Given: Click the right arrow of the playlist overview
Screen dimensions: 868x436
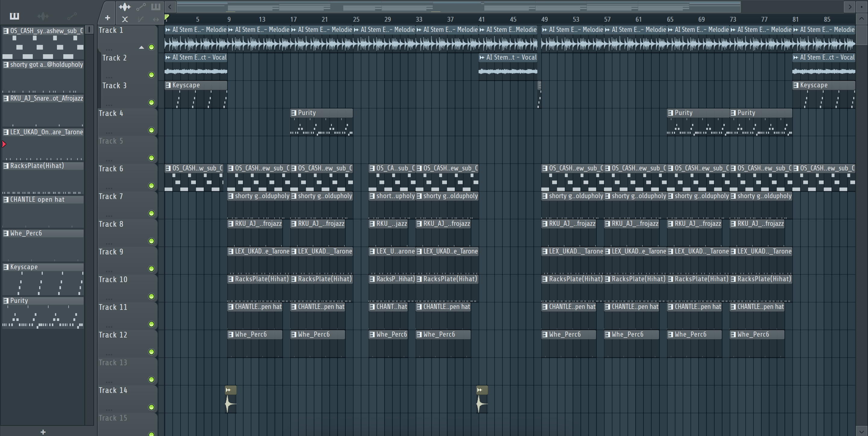Looking at the screenshot, I should click(x=850, y=6).
